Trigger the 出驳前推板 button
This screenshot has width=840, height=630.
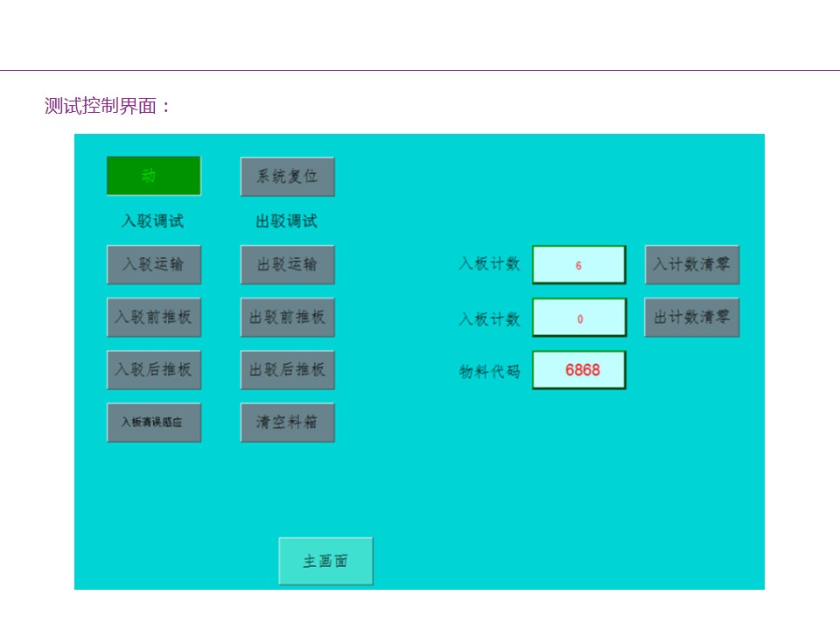[288, 317]
